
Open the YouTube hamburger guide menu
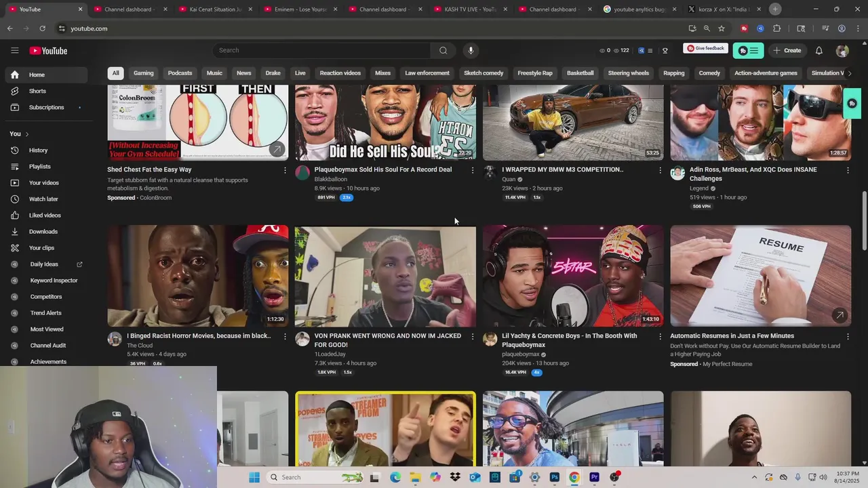coord(14,50)
